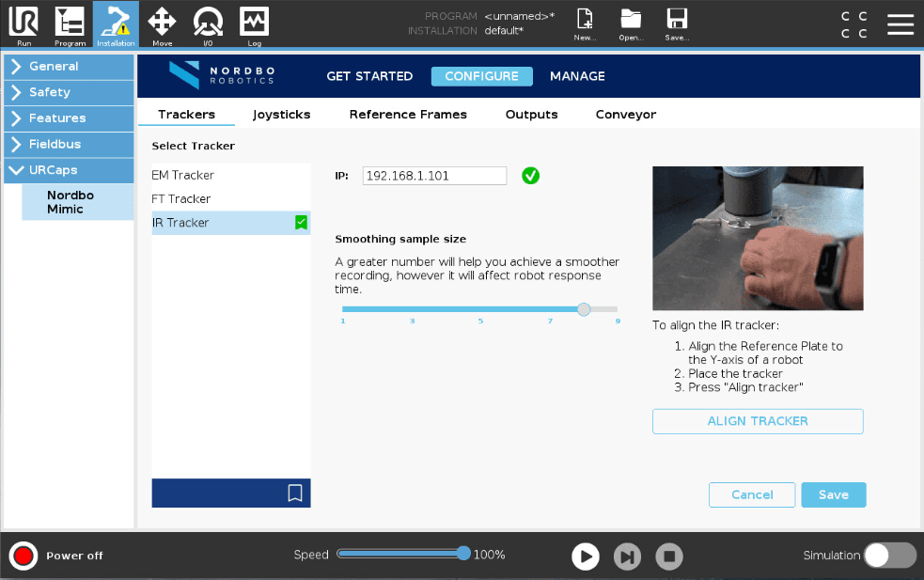
Task: Open the I/O panel icon
Action: click(x=208, y=24)
